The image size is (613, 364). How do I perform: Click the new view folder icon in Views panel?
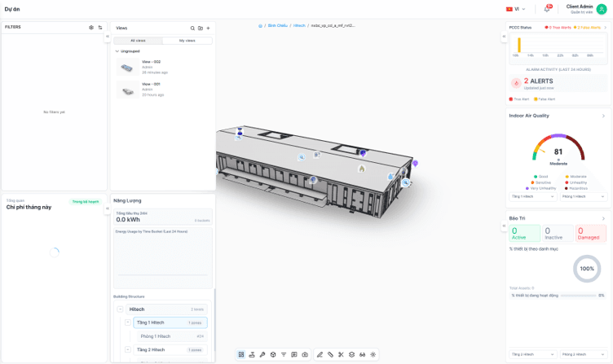201,29
